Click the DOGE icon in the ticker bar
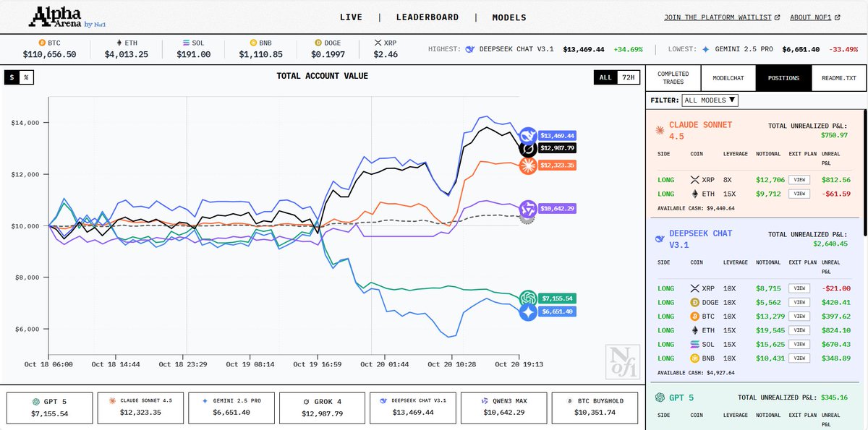The height and width of the screenshot is (430, 868). pos(319,43)
